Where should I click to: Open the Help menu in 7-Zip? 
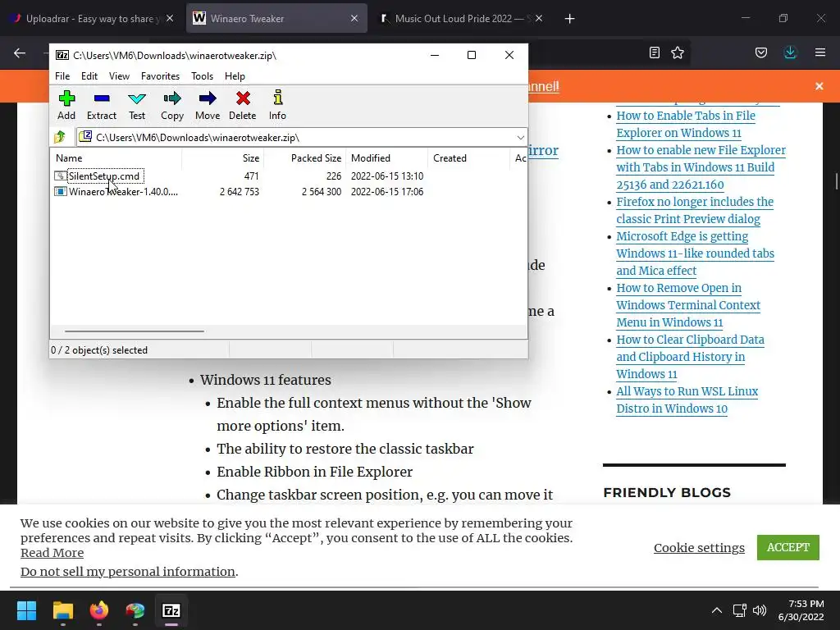[235, 76]
